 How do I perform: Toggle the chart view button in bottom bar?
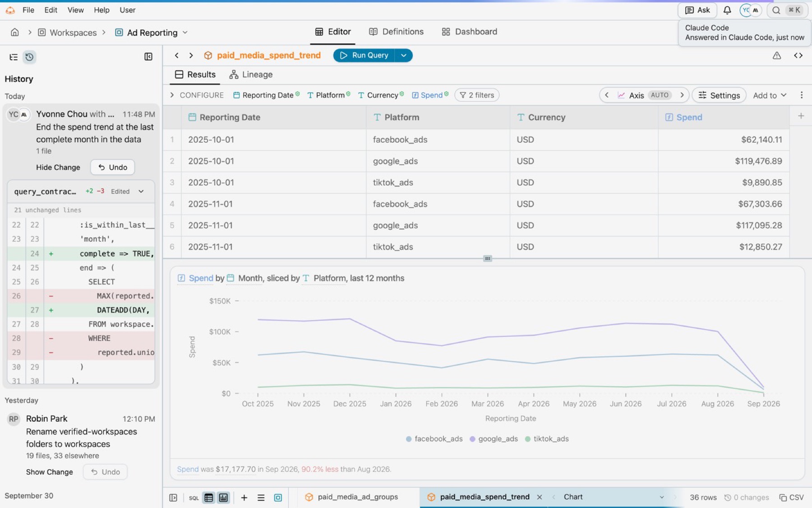click(x=223, y=498)
